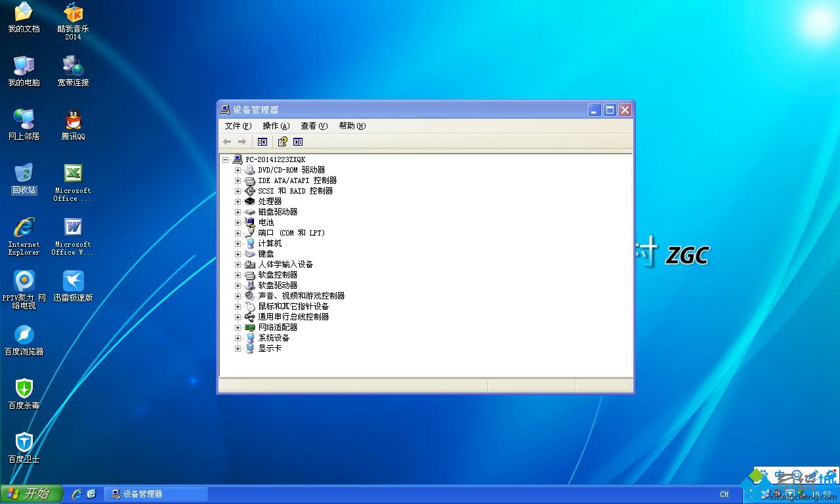Select the 软盘驱动器 tree row
840x504 pixels.
(278, 285)
